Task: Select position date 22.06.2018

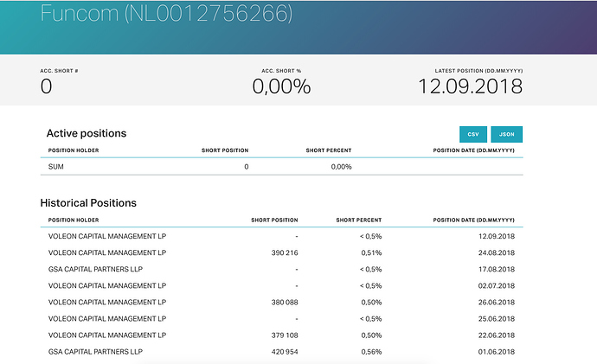Action: [x=497, y=335]
